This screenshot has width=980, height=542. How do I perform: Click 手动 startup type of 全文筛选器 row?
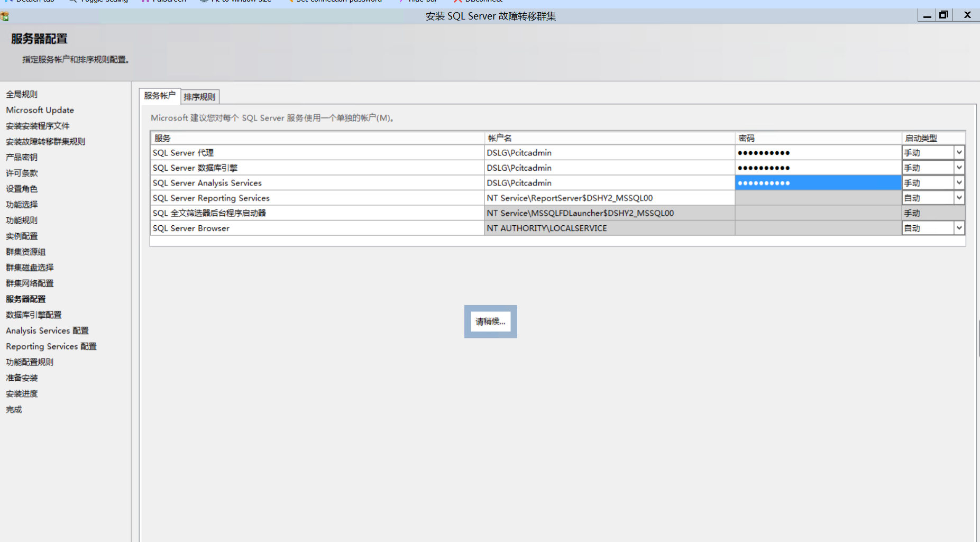click(933, 213)
